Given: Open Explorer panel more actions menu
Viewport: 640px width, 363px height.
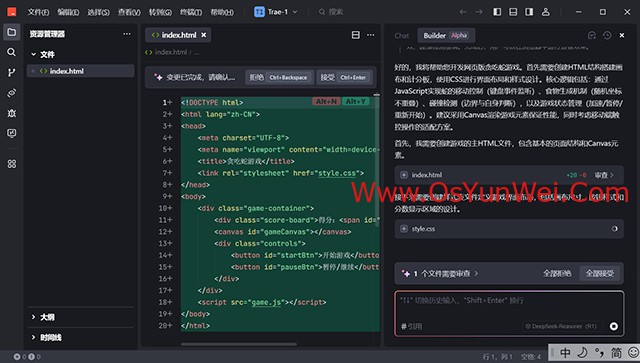Looking at the screenshot, I should pos(127,34).
